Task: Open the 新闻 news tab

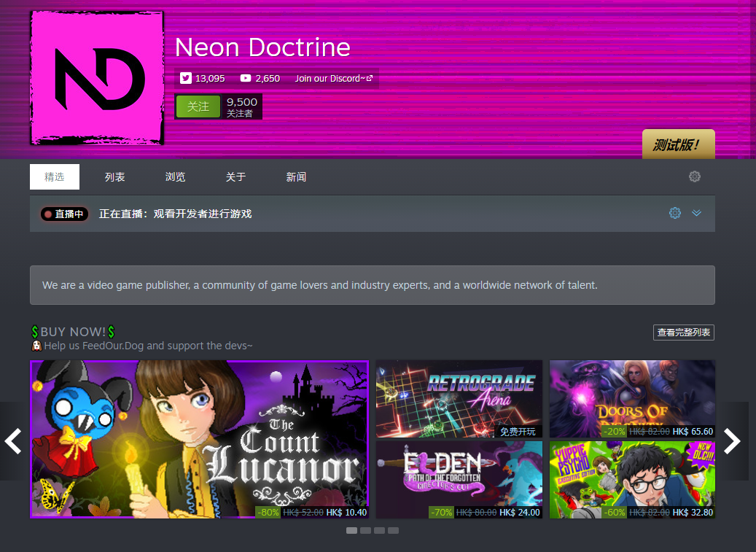Action: [296, 177]
